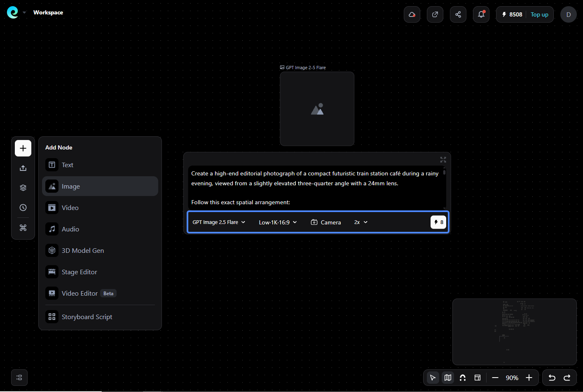Screen dimensions: 583x392
Task: Open the notifications bell
Action: (x=481, y=14)
